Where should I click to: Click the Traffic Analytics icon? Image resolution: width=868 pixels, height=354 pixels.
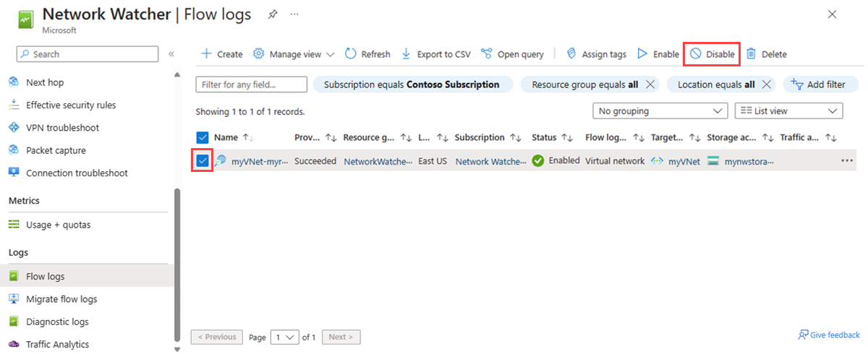(x=14, y=345)
